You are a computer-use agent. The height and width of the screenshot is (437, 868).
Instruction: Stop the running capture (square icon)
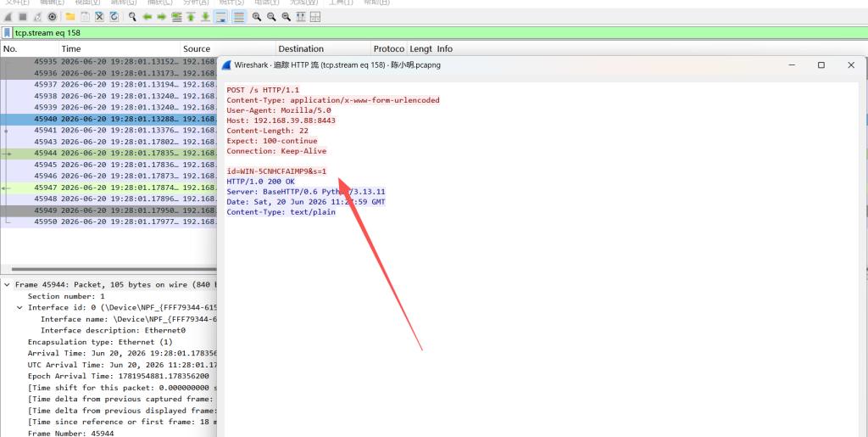click(x=23, y=17)
